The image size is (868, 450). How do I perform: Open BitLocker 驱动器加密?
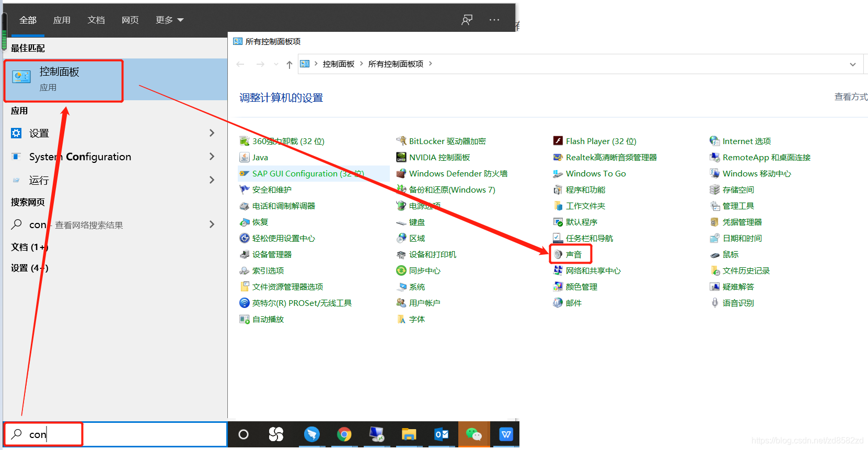pyautogui.click(x=441, y=141)
